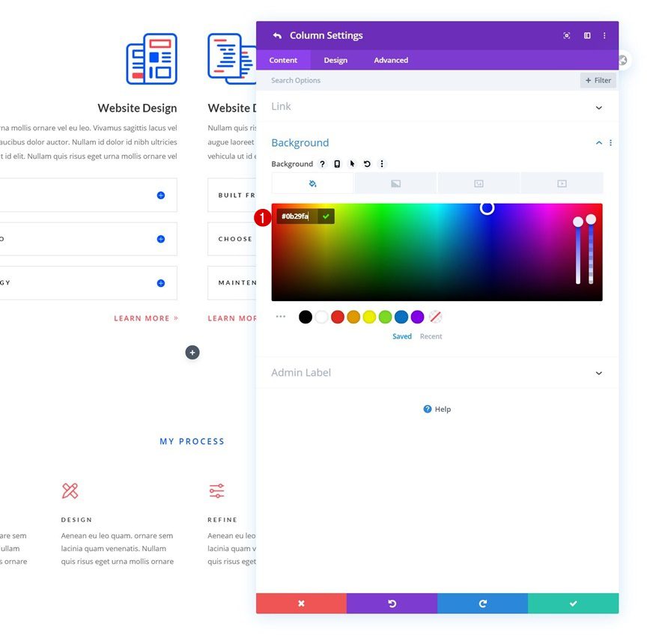Pick the orange color swatch
Screen dimensions: 659x644
(x=353, y=317)
